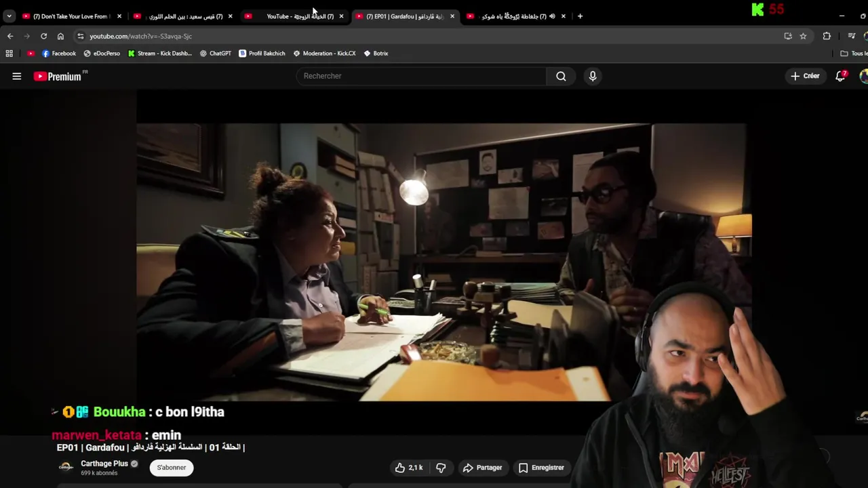The image size is (868, 488).
Task: Open the Profil Bakchich bookmark
Action: click(x=262, y=54)
